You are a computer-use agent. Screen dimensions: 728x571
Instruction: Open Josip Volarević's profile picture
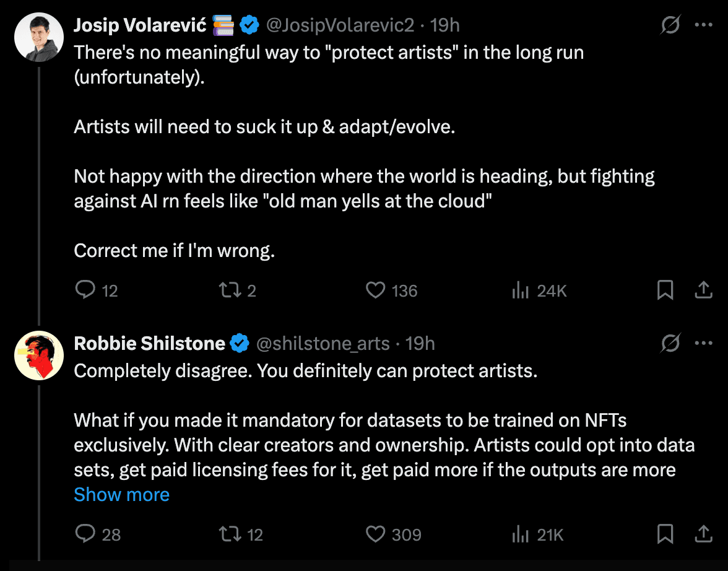[x=39, y=37]
